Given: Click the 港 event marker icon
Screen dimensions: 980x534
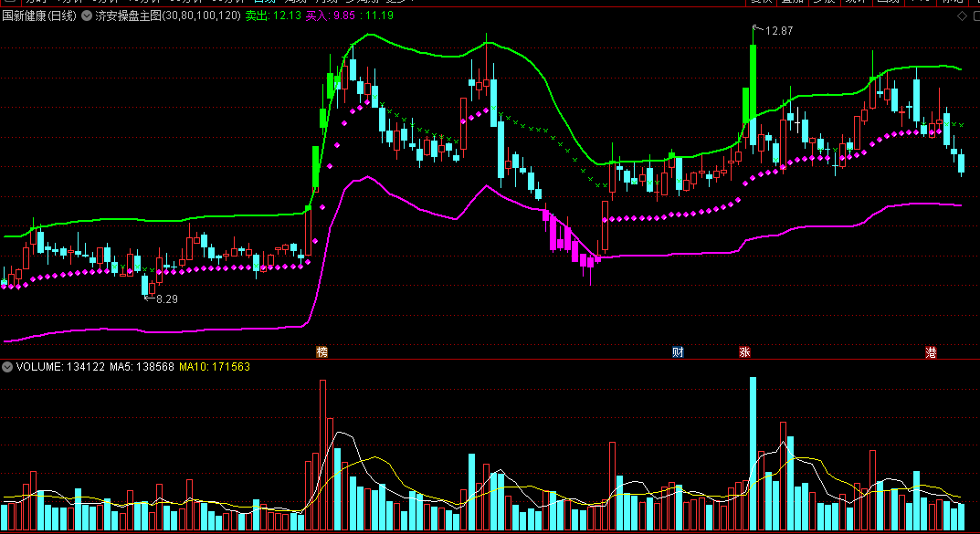Looking at the screenshot, I should (x=931, y=352).
